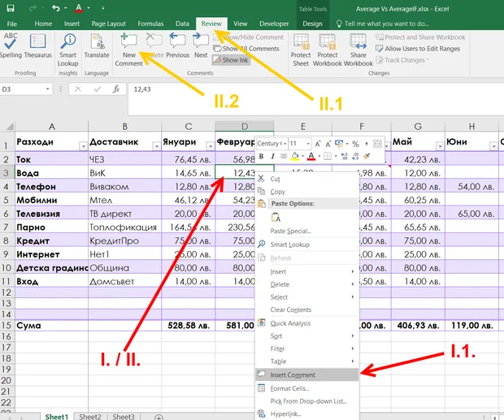The width and height of the screenshot is (504, 420).
Task: Click the Insert Function fx icon
Action: pos(116,89)
